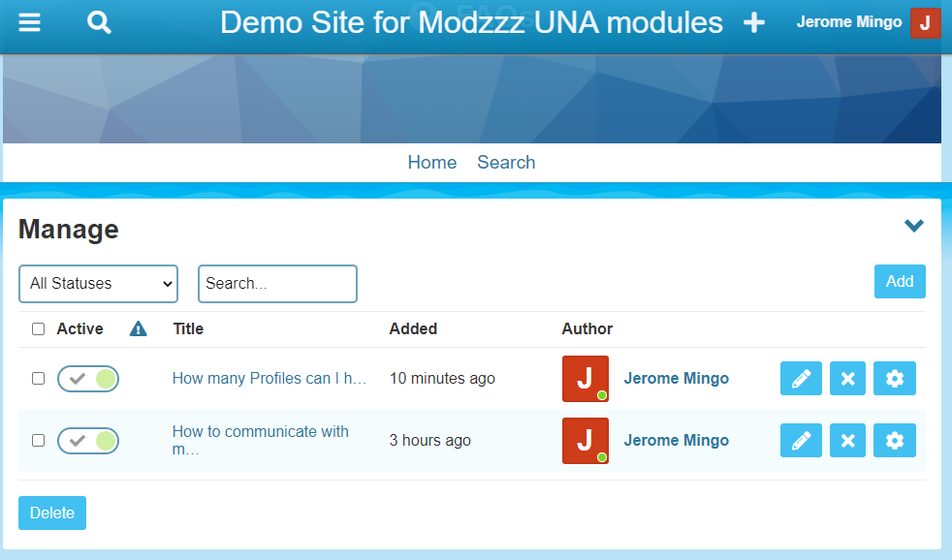Collapse the Manage panel using chevron
The image size is (952, 560).
click(x=913, y=226)
